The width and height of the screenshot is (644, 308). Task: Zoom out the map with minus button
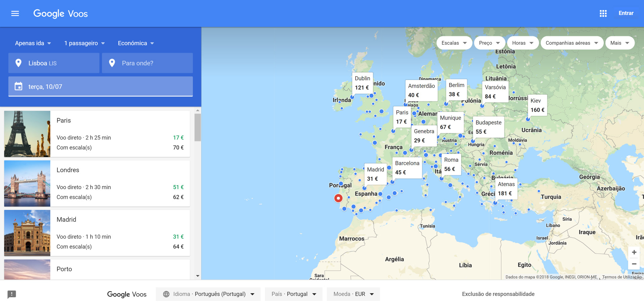point(634,264)
